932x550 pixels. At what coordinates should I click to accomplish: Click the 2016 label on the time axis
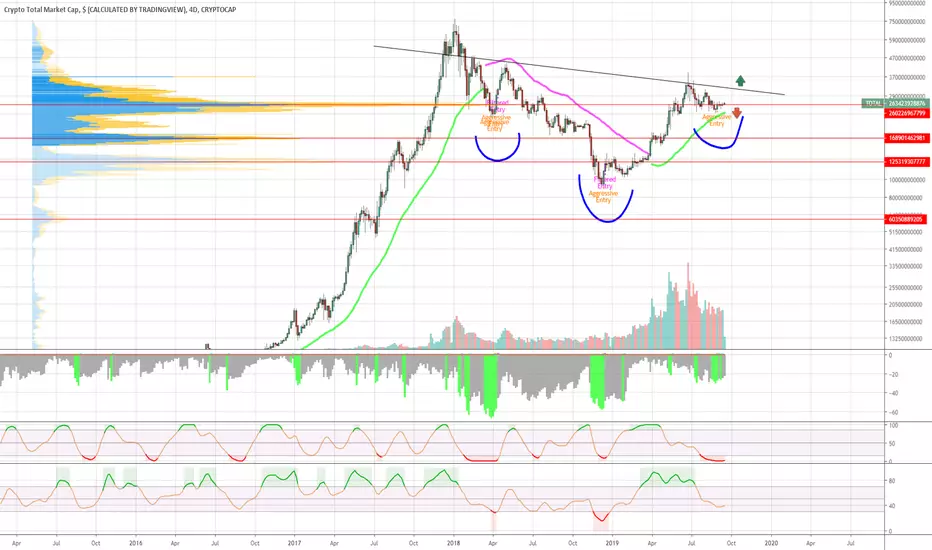click(136, 543)
